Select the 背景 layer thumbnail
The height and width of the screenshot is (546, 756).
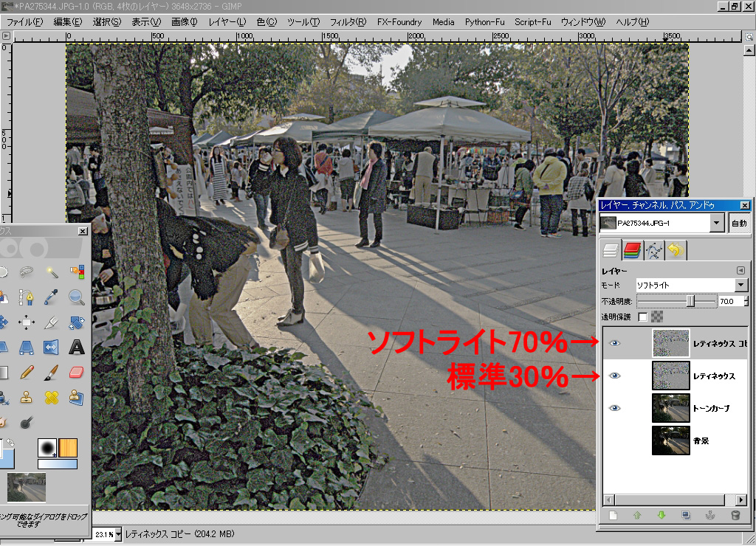point(670,440)
